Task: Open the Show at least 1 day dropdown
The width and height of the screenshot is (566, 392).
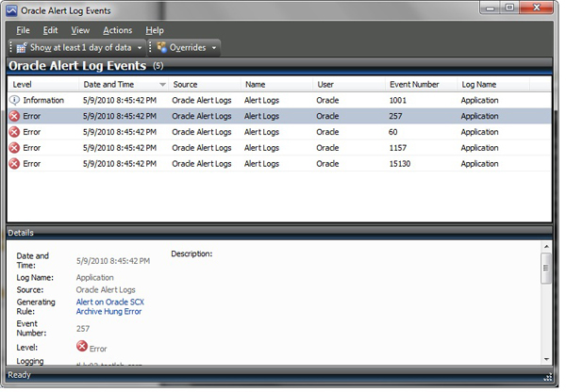Action: (x=140, y=47)
